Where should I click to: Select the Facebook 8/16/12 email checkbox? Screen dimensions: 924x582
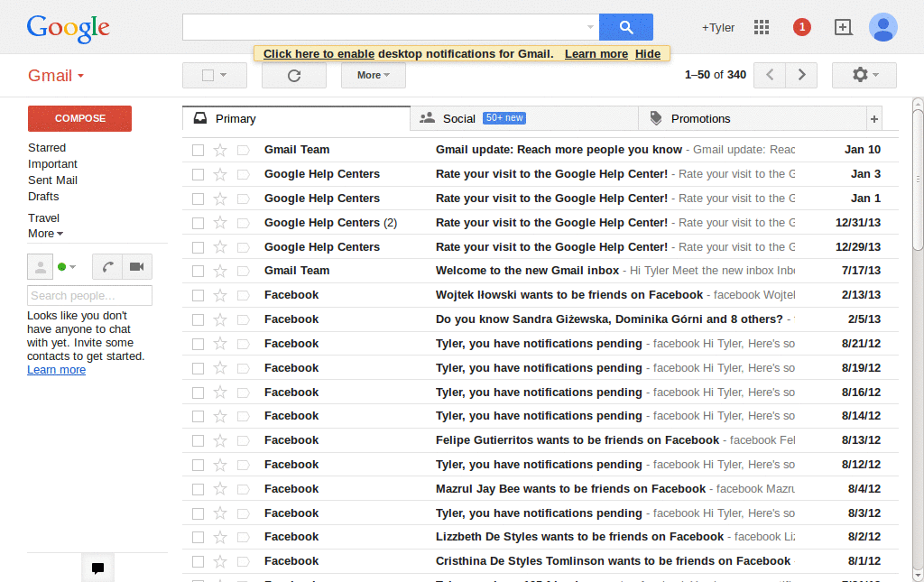coord(198,393)
